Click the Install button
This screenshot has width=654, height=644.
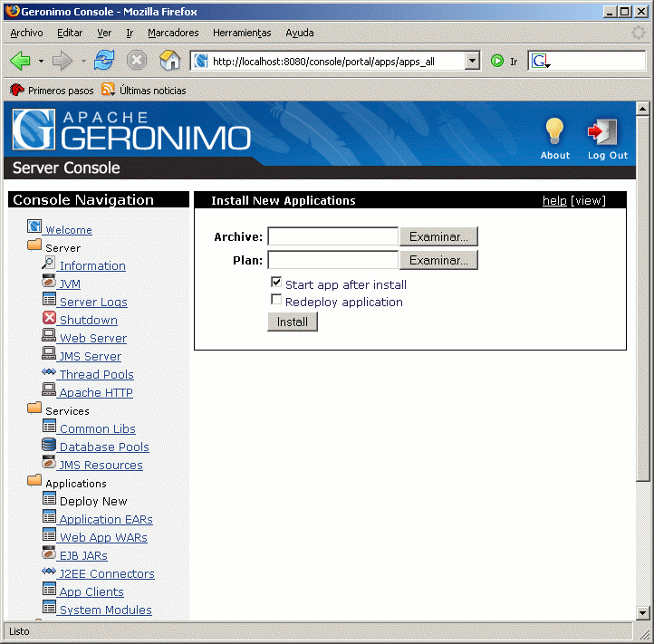pyautogui.click(x=293, y=322)
